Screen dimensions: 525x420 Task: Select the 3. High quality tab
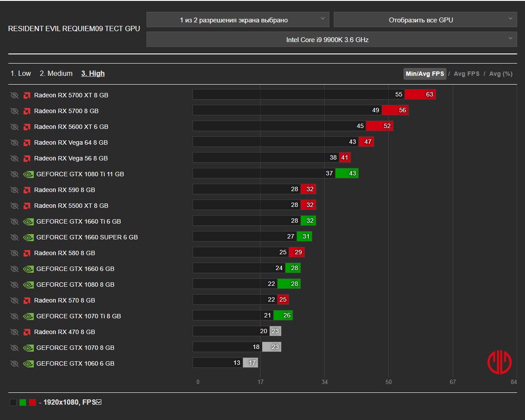[x=93, y=73]
